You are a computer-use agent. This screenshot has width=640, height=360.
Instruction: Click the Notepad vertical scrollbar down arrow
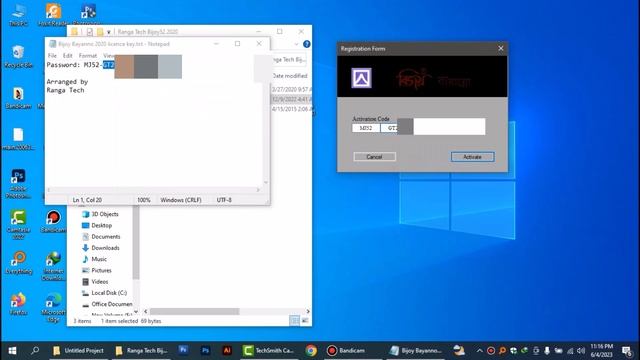(x=266, y=182)
